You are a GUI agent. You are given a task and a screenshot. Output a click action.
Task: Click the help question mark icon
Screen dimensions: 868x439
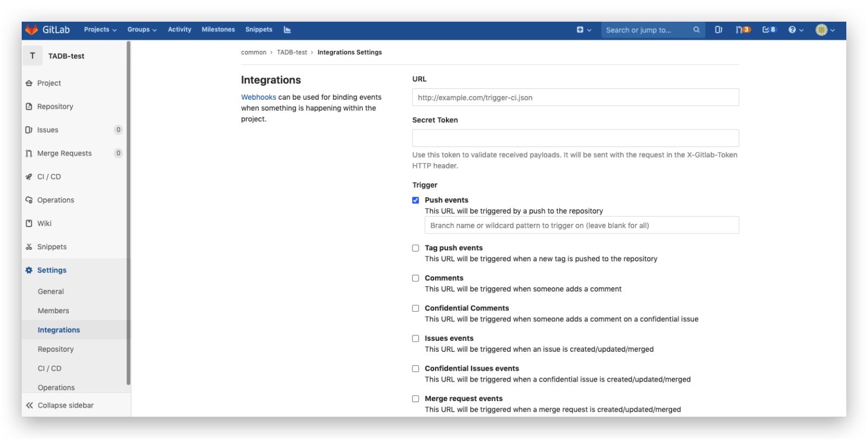pos(792,30)
